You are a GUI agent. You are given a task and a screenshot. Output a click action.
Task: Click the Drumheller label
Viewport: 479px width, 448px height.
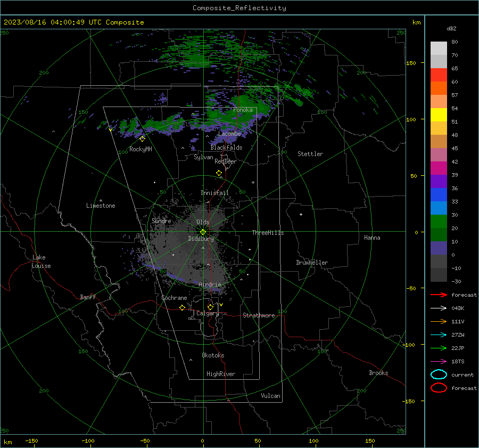coord(312,263)
